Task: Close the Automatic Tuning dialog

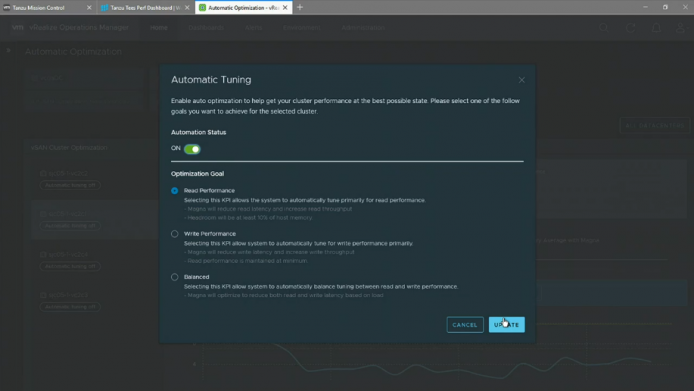Action: click(521, 80)
